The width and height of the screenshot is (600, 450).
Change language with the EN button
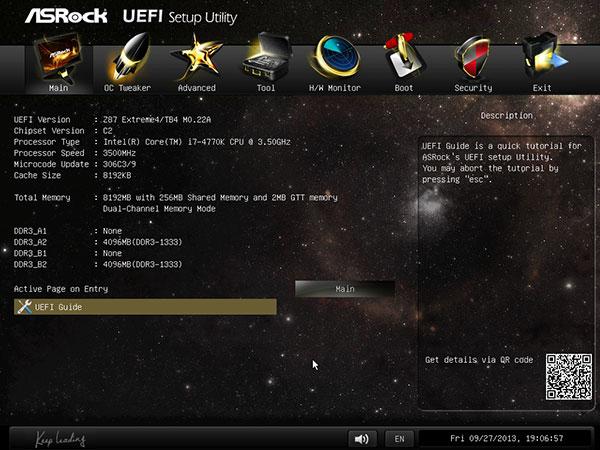(399, 439)
